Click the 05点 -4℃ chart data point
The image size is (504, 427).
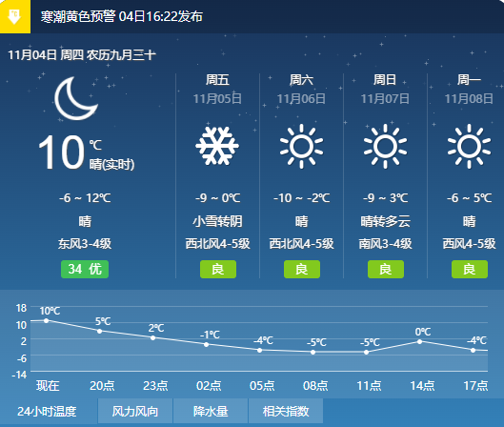click(260, 350)
